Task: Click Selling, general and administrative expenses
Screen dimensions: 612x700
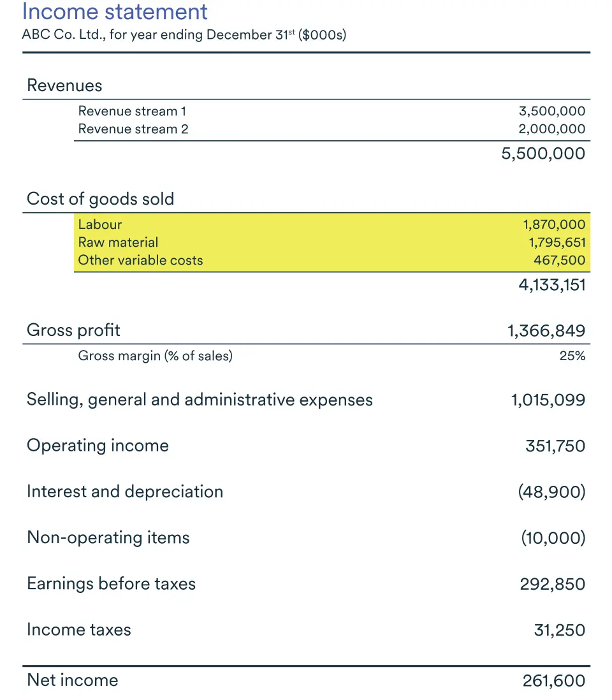Action: (200, 400)
